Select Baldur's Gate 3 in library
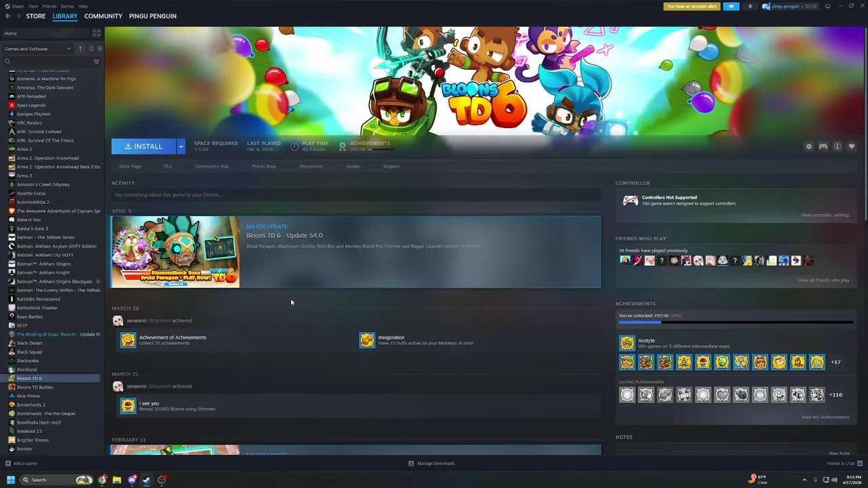This screenshot has width=868, height=488. [33, 228]
